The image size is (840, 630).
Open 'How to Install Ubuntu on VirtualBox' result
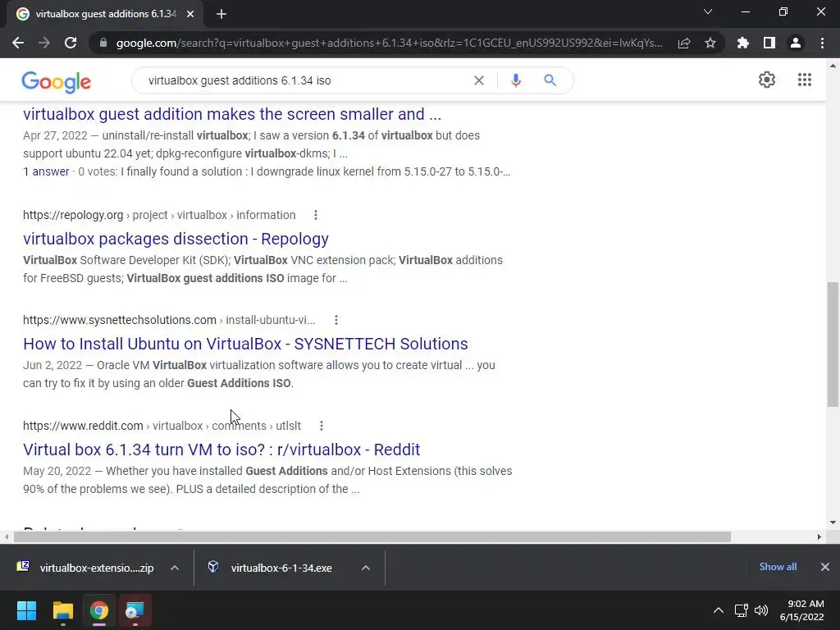tap(245, 344)
